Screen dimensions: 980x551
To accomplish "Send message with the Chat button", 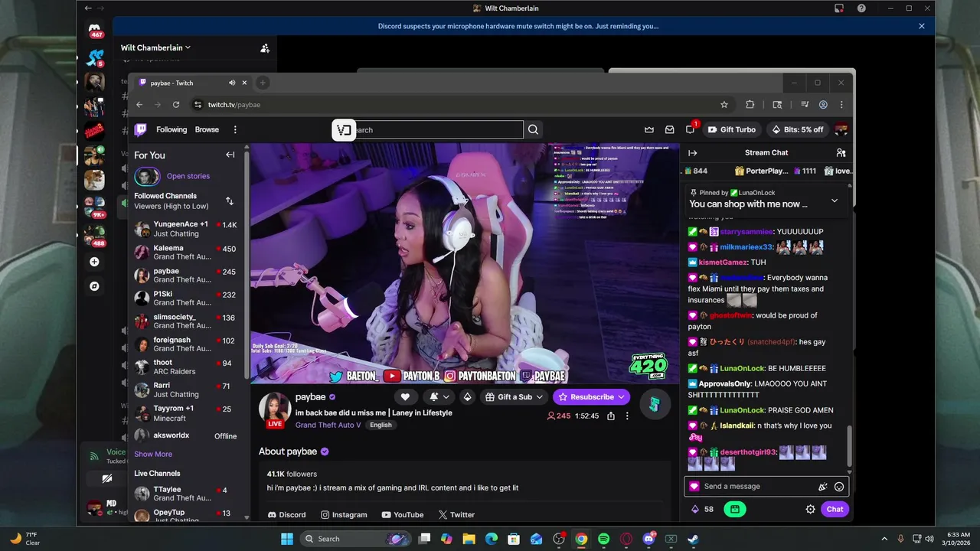I will click(835, 509).
